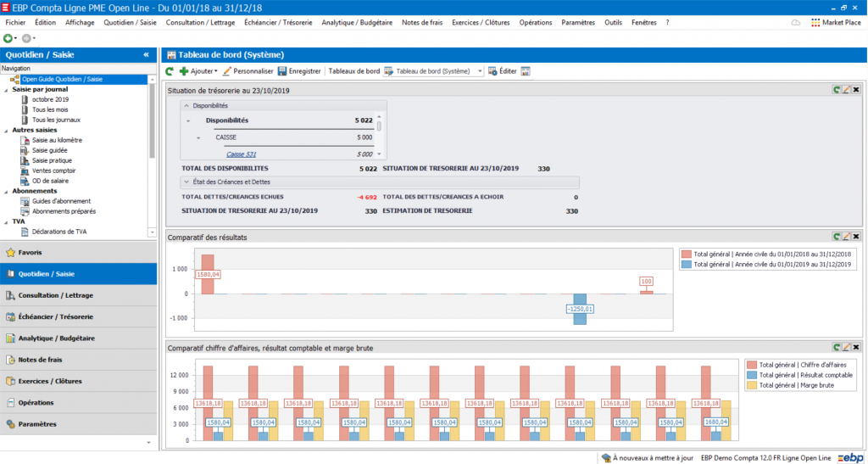Click the green refresh icon in dashboard toolbar
This screenshot has width=868, height=464.
point(170,71)
